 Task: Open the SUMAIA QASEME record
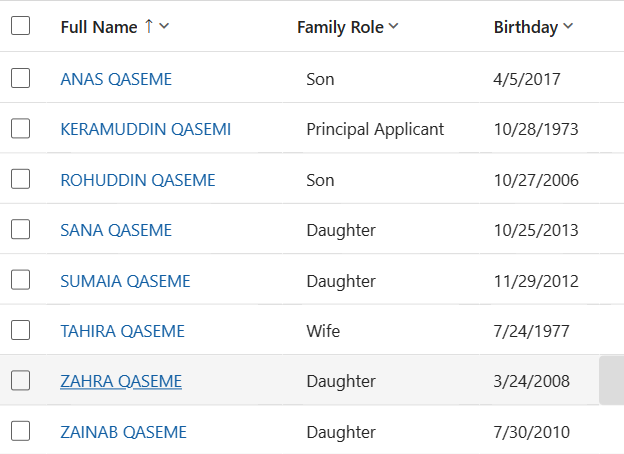(125, 281)
